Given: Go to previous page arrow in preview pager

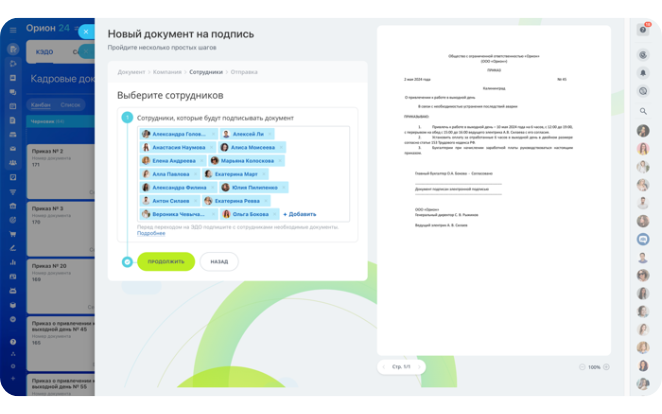Looking at the screenshot, I should click(x=383, y=367).
